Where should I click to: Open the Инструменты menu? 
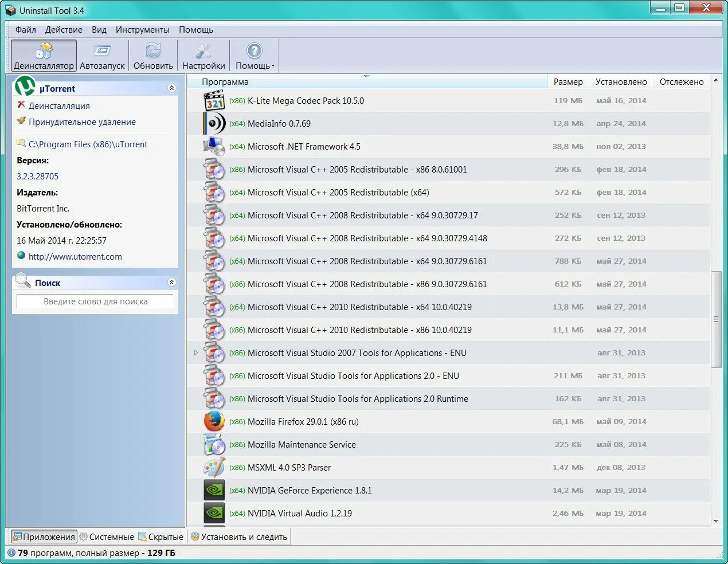[143, 30]
